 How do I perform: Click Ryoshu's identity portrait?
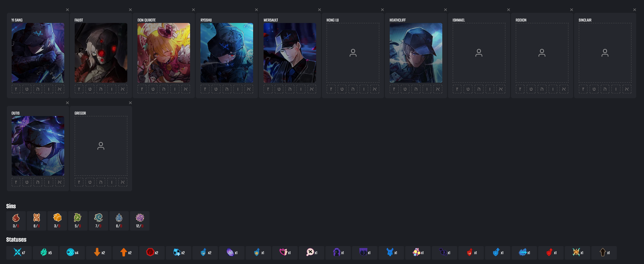click(227, 53)
